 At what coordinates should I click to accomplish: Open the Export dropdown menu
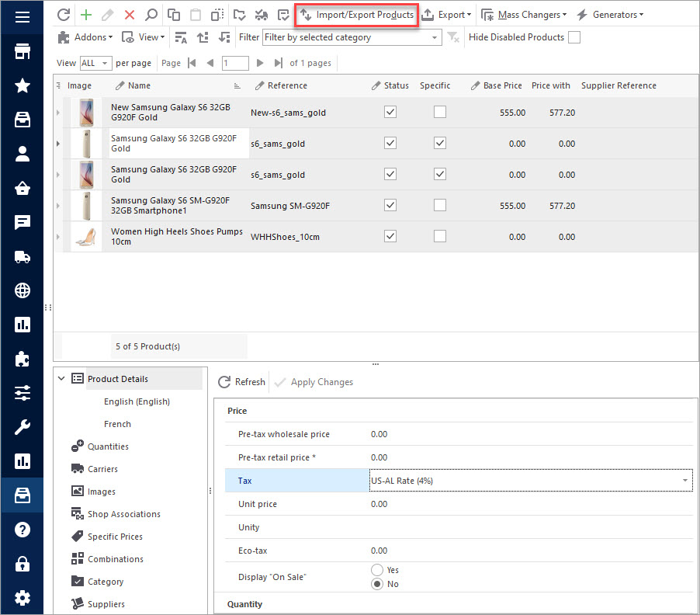(x=446, y=15)
